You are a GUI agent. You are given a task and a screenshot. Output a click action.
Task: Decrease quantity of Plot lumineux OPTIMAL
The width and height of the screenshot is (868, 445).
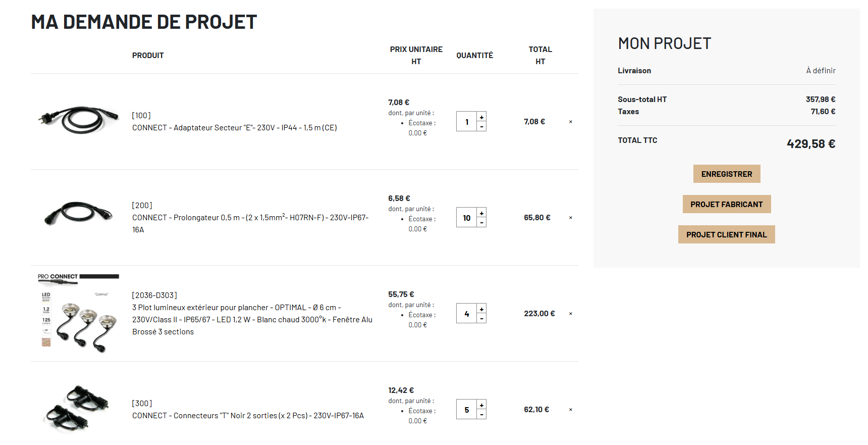tap(481, 319)
